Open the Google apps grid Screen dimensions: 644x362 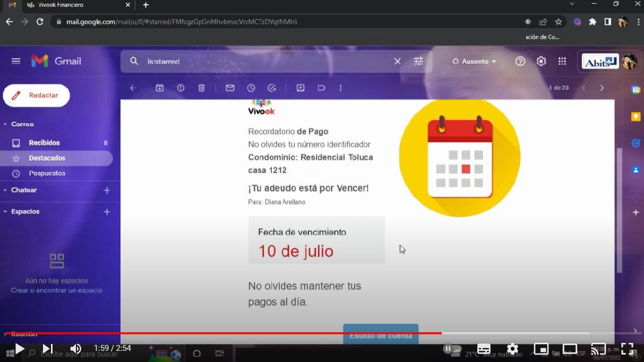click(x=562, y=61)
